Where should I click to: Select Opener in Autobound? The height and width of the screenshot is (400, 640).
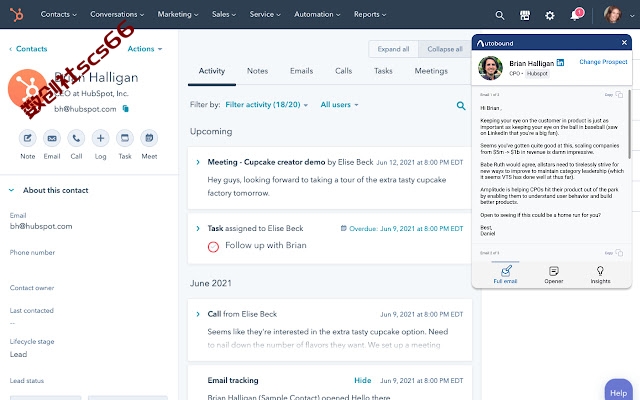(553, 274)
